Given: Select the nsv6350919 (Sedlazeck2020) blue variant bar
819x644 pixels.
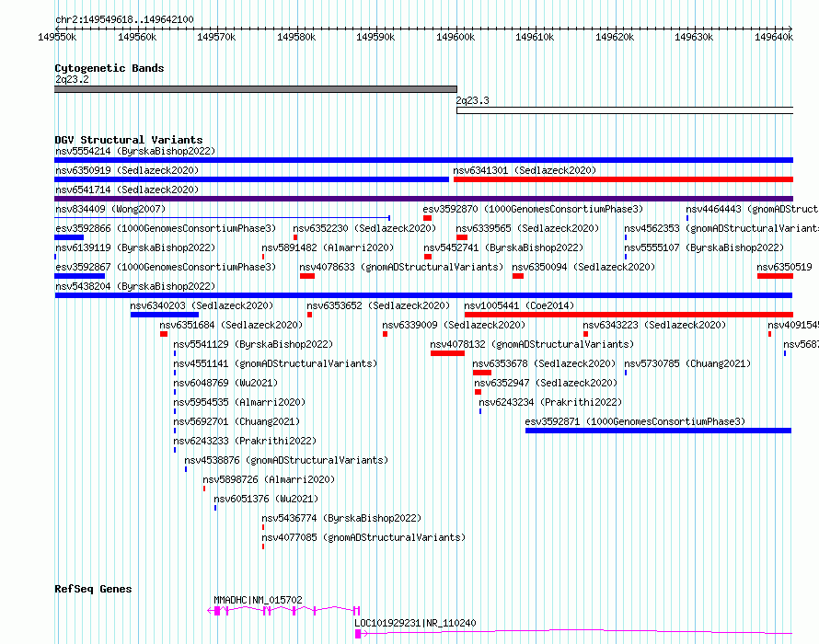Looking at the screenshot, I should [x=252, y=179].
